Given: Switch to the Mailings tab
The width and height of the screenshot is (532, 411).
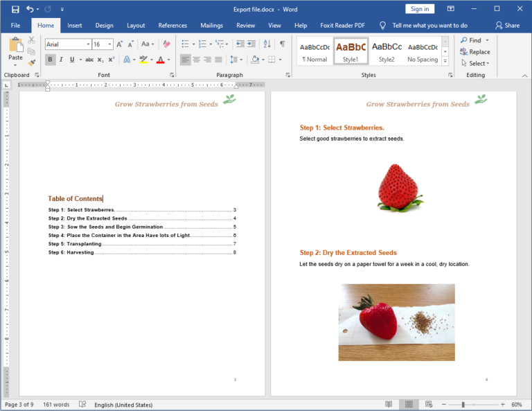Looking at the screenshot, I should click(211, 26).
